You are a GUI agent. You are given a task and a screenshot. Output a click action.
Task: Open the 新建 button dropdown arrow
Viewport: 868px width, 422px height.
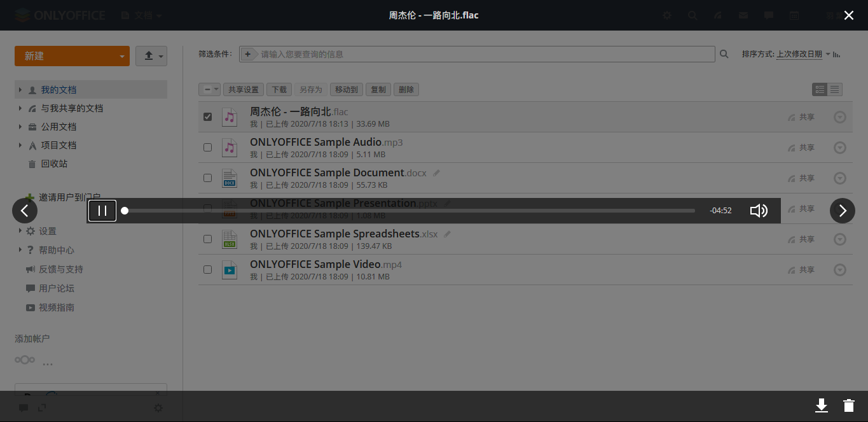coord(122,56)
